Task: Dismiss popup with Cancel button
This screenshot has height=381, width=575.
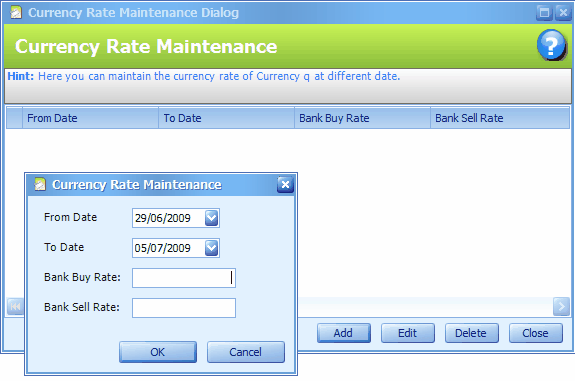Action: pyautogui.click(x=246, y=352)
